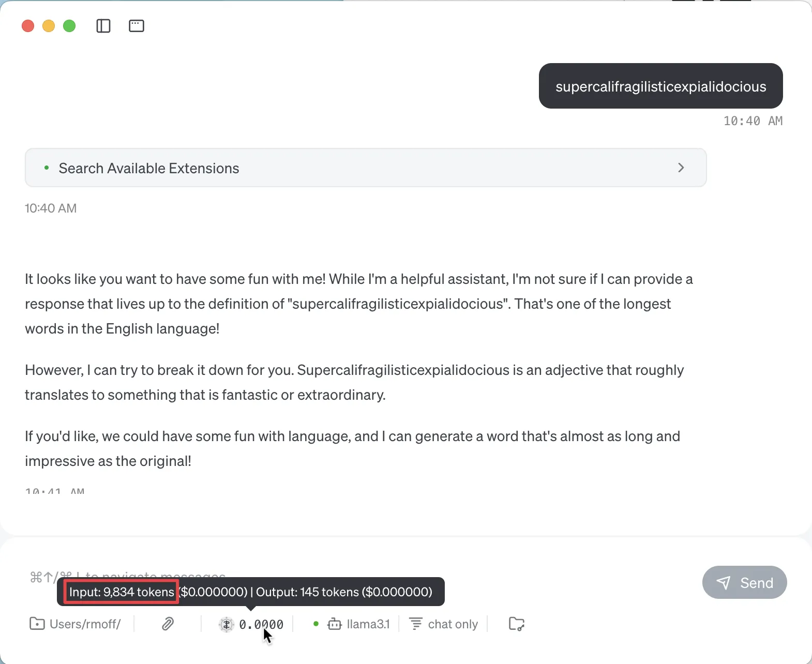Image resolution: width=812 pixels, height=664 pixels.
Task: Click the green status dot near llama3.1
Action: pos(316,624)
